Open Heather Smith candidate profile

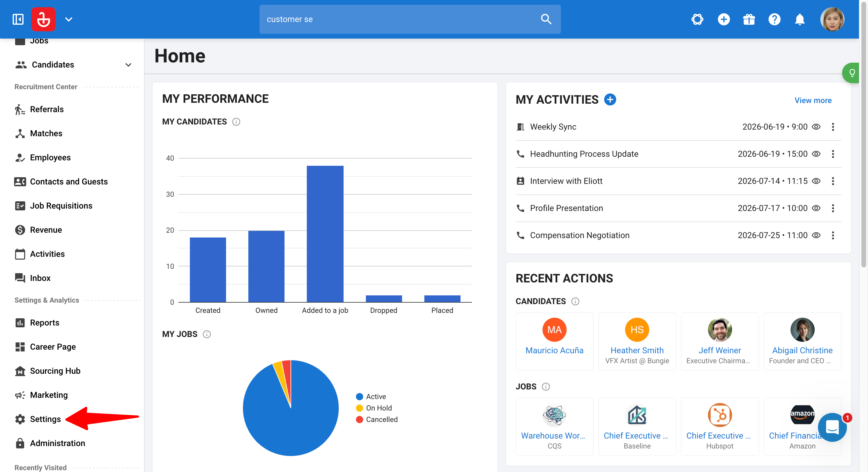637,350
